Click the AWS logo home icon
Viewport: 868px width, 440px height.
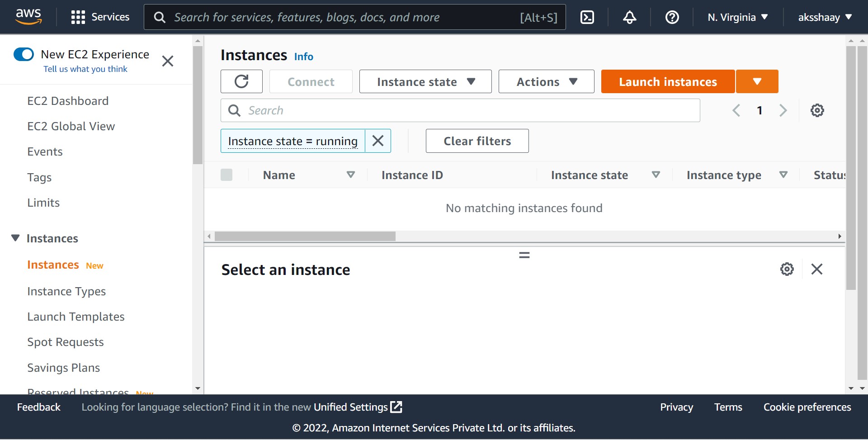click(28, 17)
